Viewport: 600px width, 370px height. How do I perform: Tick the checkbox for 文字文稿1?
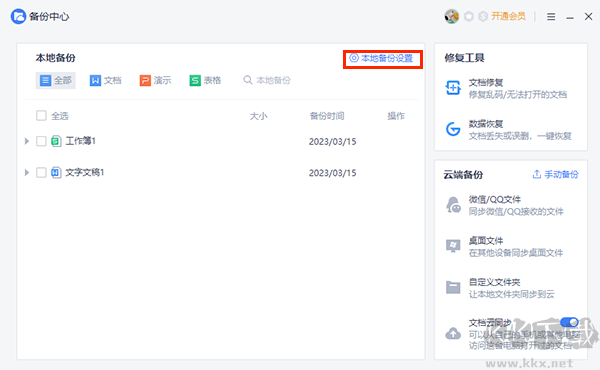(41, 173)
